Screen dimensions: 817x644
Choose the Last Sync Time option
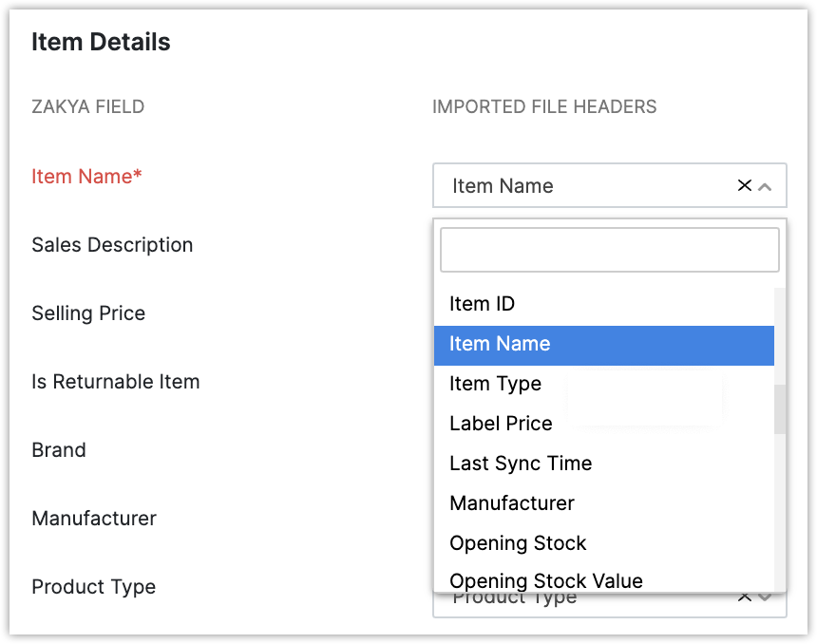click(x=521, y=464)
